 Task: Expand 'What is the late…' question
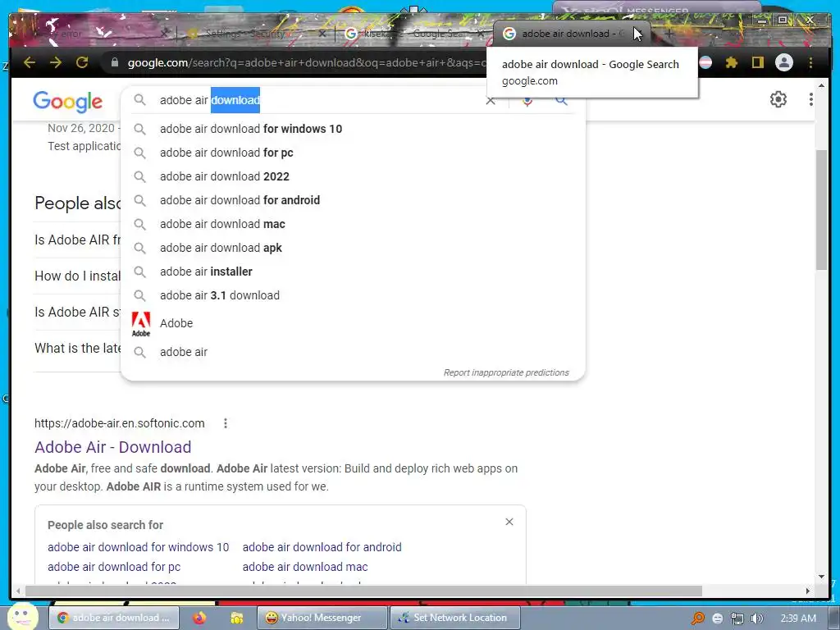(78, 348)
